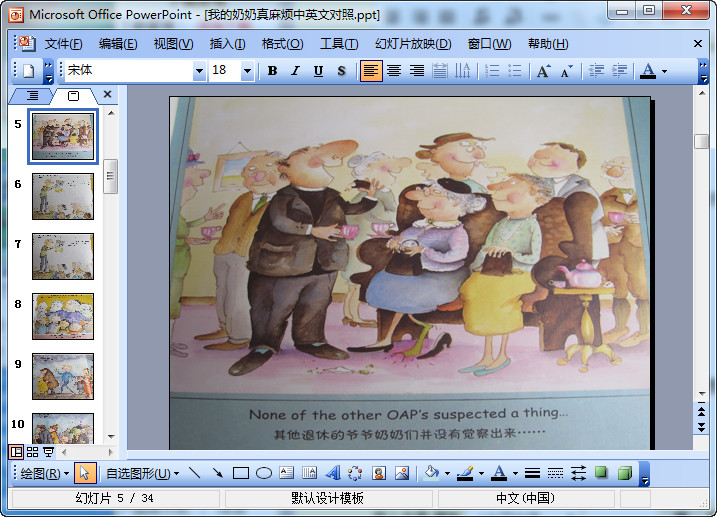
Task: Select slide 8 thumbnail
Action: 63,316
